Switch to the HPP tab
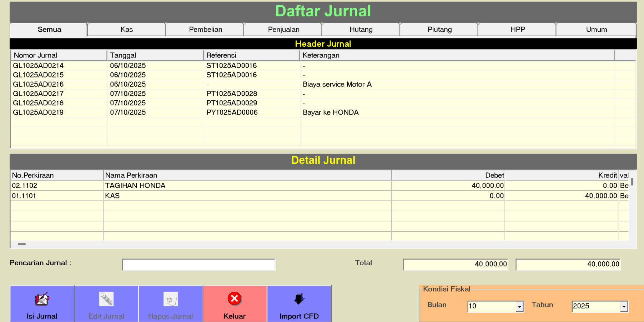 click(517, 30)
